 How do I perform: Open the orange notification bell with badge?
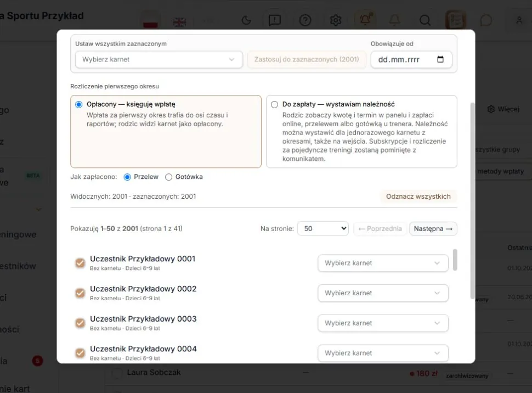pos(365,20)
